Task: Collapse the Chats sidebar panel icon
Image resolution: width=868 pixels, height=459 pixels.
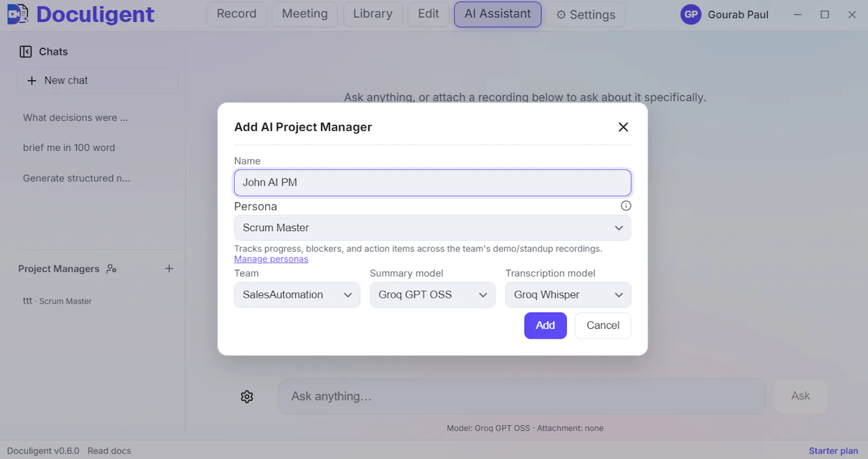Action: (x=25, y=52)
